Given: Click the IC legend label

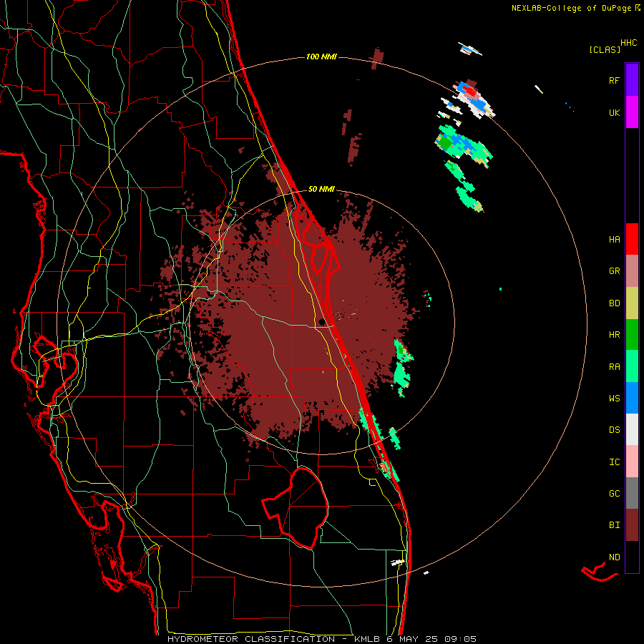Looking at the screenshot, I should [x=614, y=462].
